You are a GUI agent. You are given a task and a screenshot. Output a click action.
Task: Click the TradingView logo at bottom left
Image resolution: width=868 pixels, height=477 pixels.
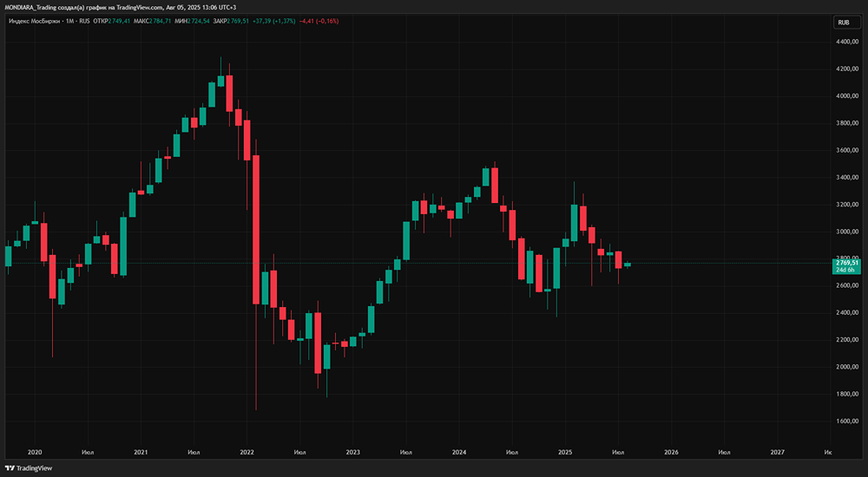click(29, 468)
